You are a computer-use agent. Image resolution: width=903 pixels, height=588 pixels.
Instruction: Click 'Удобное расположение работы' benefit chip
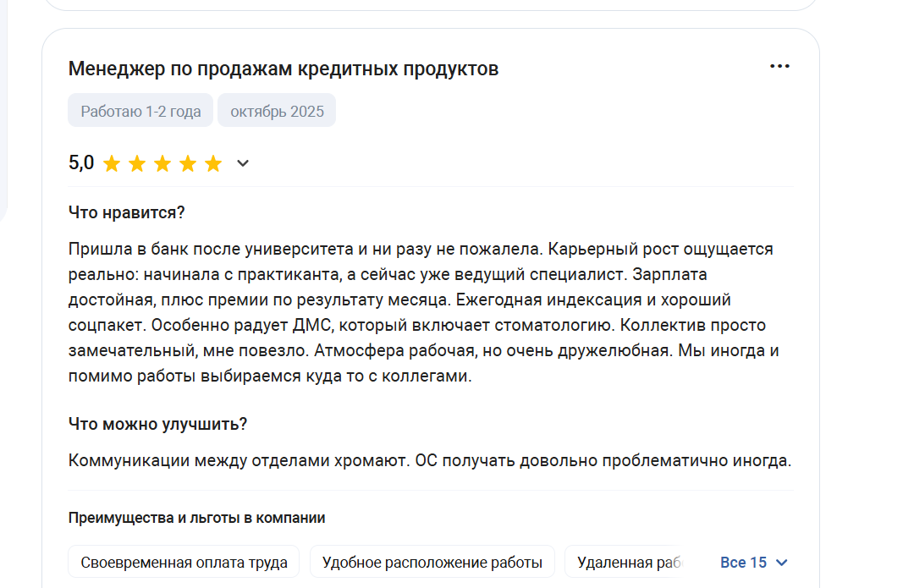432,562
